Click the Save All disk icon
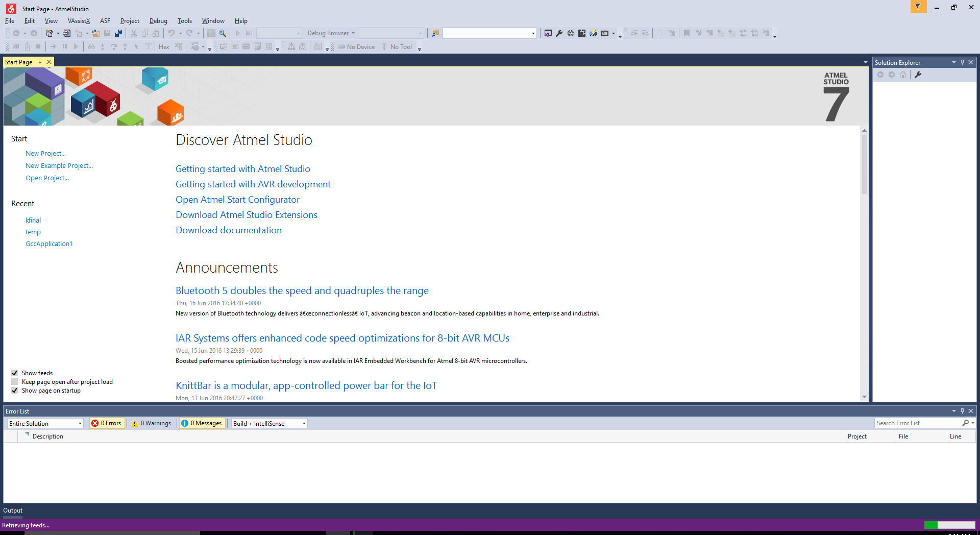980x535 pixels. coord(118,33)
